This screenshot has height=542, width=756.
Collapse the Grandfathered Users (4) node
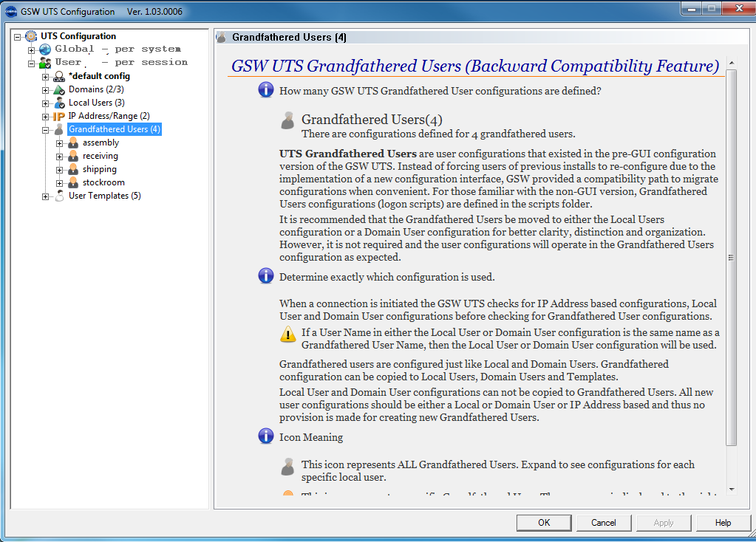[x=45, y=130]
